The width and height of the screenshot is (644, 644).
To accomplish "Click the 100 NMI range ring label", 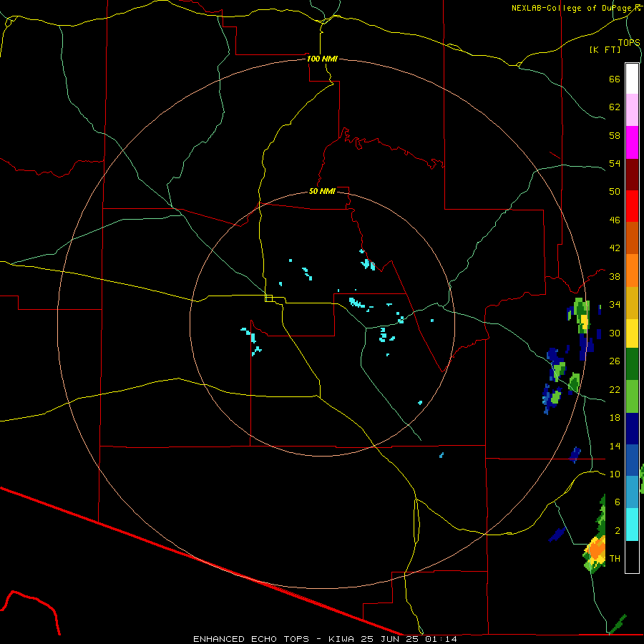I will coord(322,59).
